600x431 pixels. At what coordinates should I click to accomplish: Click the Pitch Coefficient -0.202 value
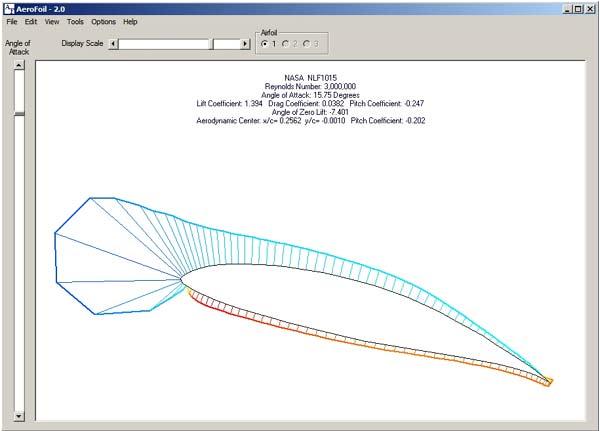(x=388, y=121)
